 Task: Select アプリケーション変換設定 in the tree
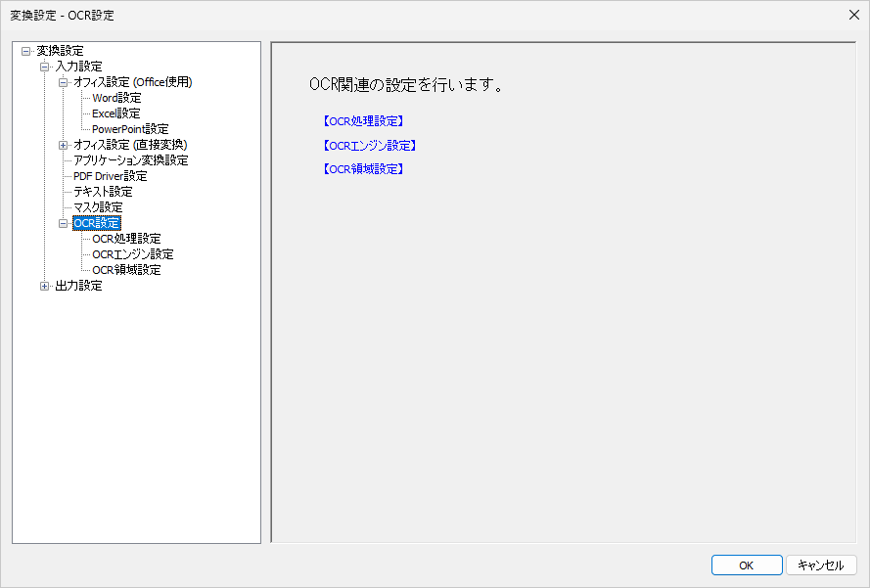coord(131,159)
